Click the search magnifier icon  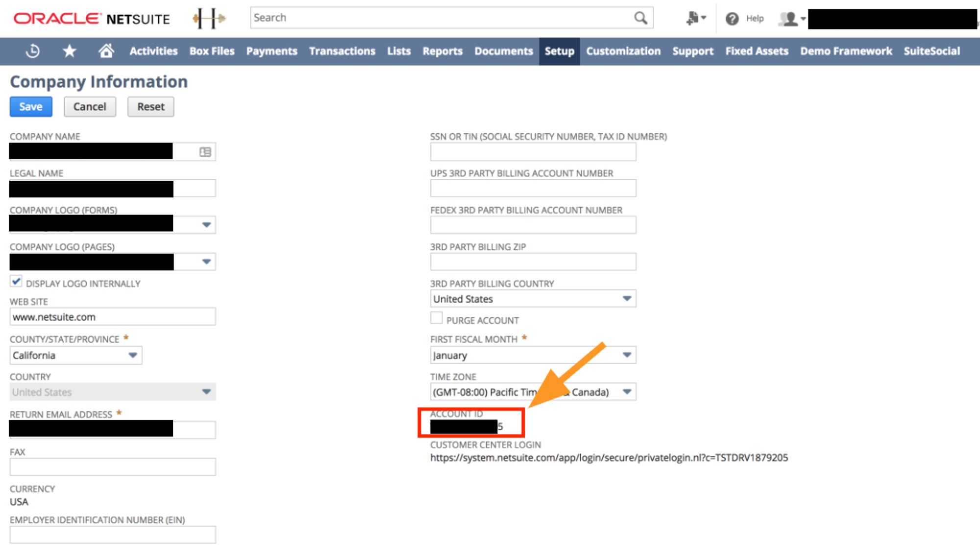click(x=640, y=18)
